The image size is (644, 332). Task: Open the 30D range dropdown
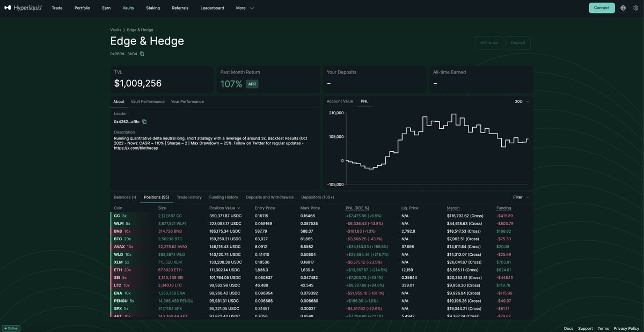tap(522, 101)
